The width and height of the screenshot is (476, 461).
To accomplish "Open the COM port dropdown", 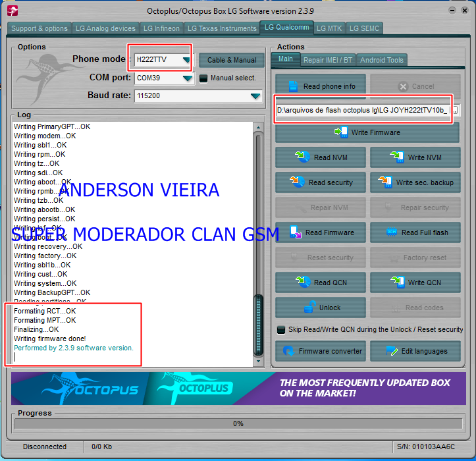I will point(188,78).
